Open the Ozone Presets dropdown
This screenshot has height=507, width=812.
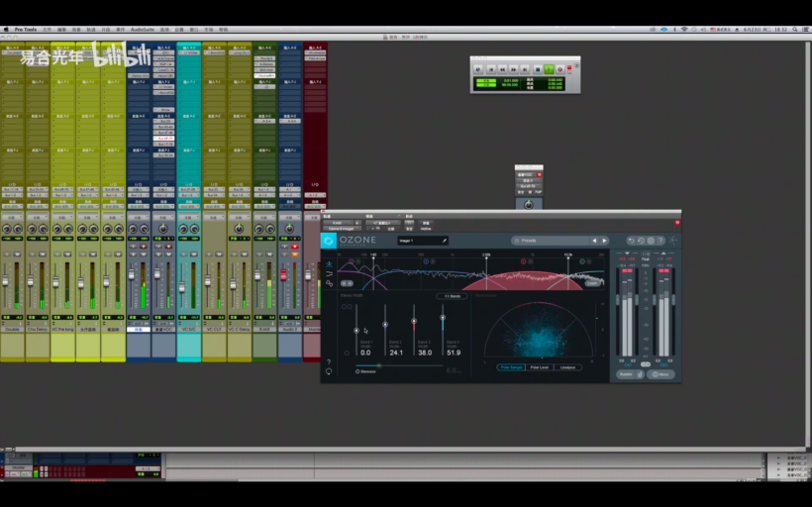tap(551, 241)
